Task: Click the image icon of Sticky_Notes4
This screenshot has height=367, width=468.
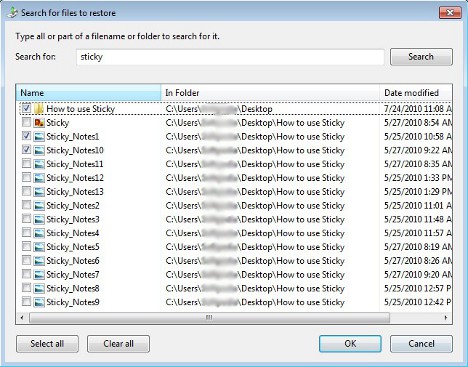Action: [39, 233]
